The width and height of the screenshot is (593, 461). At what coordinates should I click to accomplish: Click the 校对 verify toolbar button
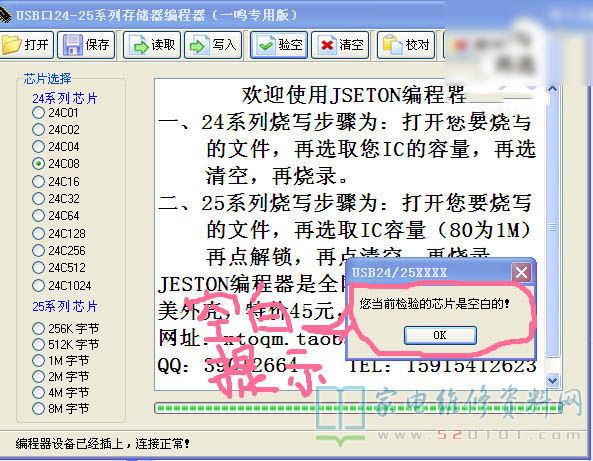(406, 45)
